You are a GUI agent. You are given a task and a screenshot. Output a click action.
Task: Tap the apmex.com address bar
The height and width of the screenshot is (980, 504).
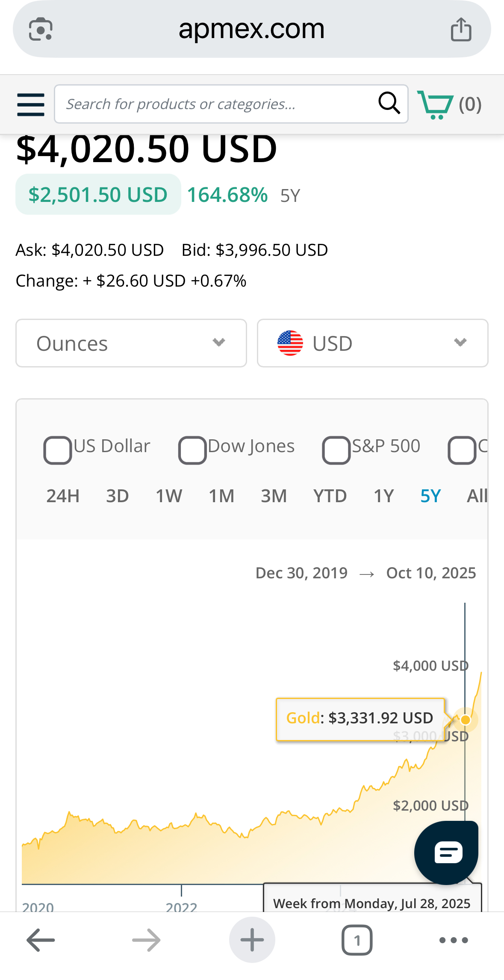251,30
